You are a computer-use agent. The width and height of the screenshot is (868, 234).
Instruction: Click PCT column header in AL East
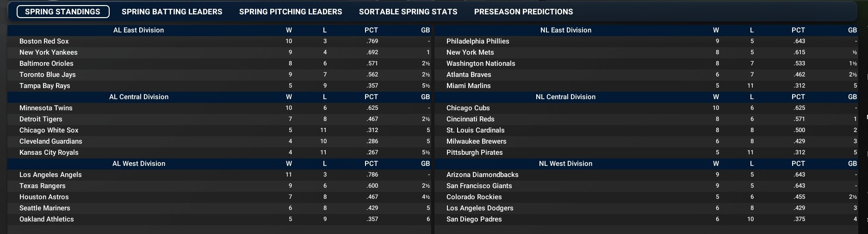click(371, 30)
